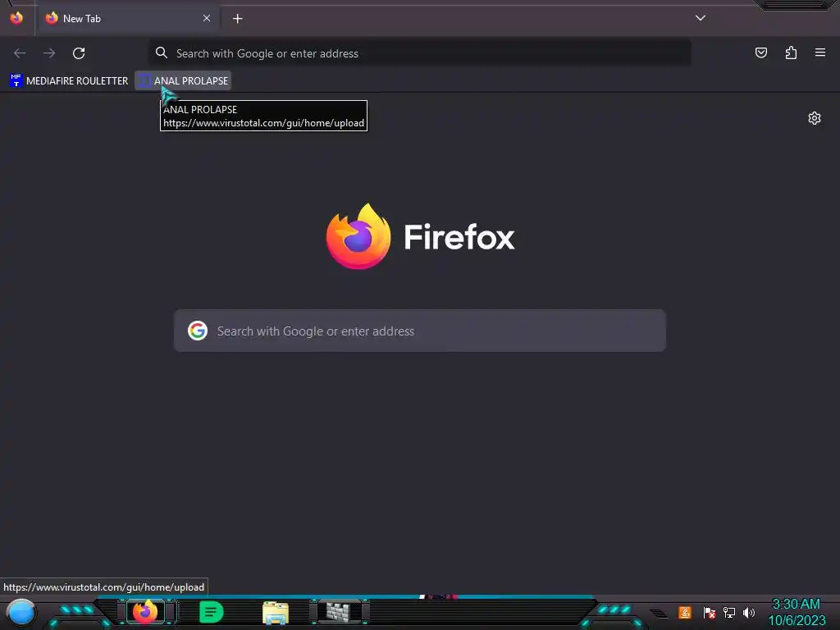The width and height of the screenshot is (840, 630).
Task: Open the virustotal bookmark in bookmarks toolbar
Action: pyautogui.click(x=183, y=81)
